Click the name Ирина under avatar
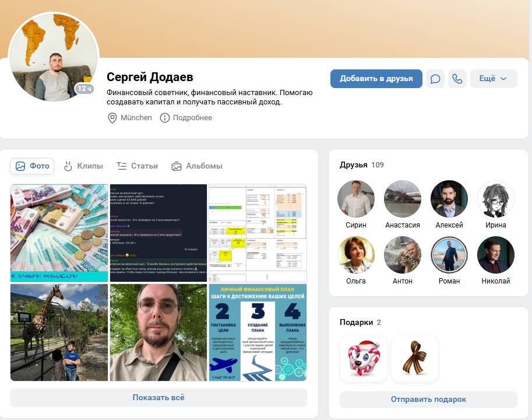 tap(496, 225)
